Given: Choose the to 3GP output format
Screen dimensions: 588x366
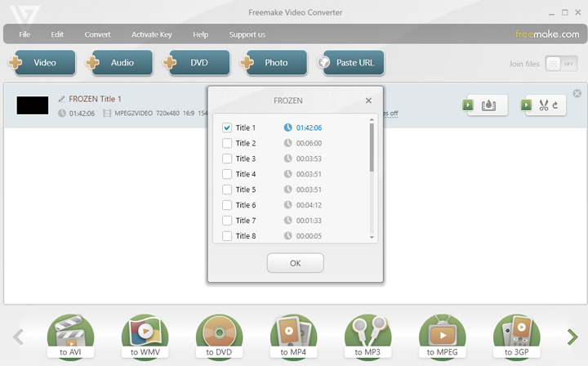Looking at the screenshot, I should 516,337.
